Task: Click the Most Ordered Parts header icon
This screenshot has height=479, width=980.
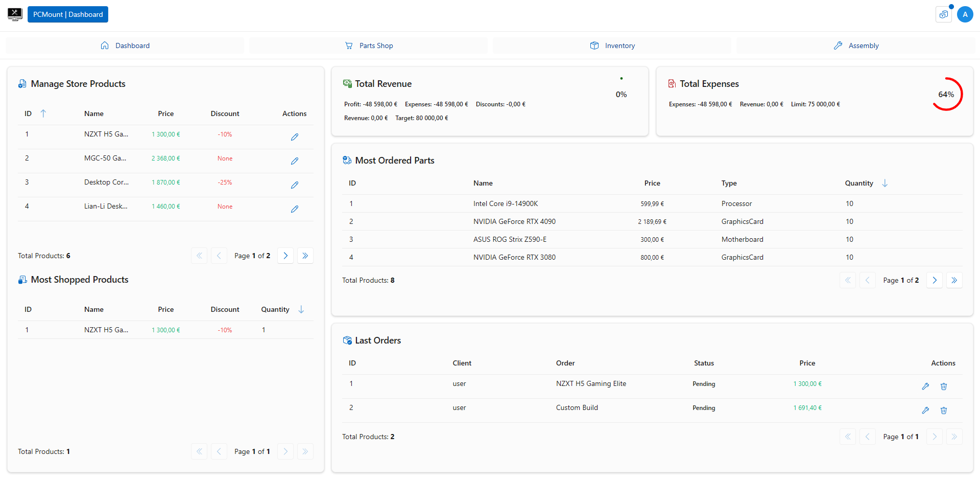Action: tap(347, 161)
